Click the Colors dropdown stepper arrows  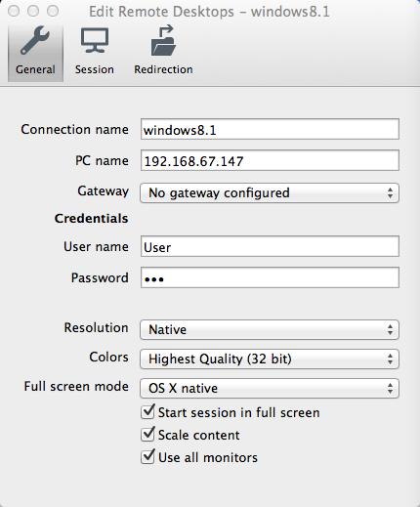[390, 359]
